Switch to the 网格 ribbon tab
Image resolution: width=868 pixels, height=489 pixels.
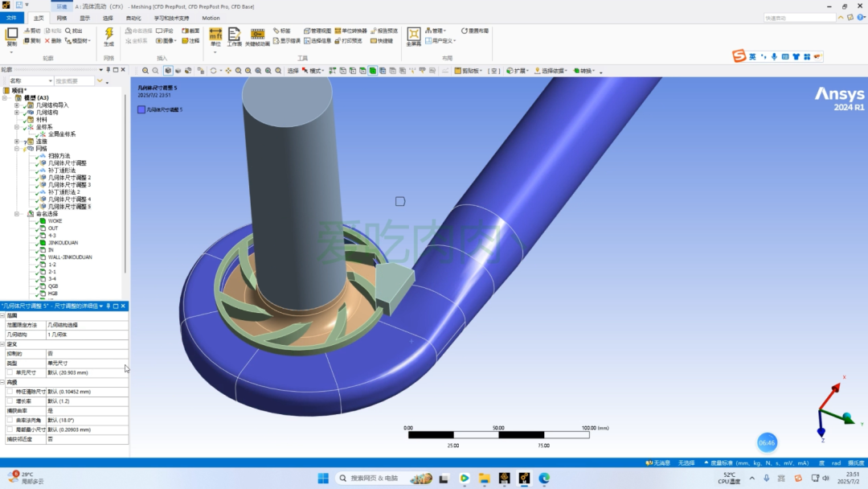coord(61,18)
